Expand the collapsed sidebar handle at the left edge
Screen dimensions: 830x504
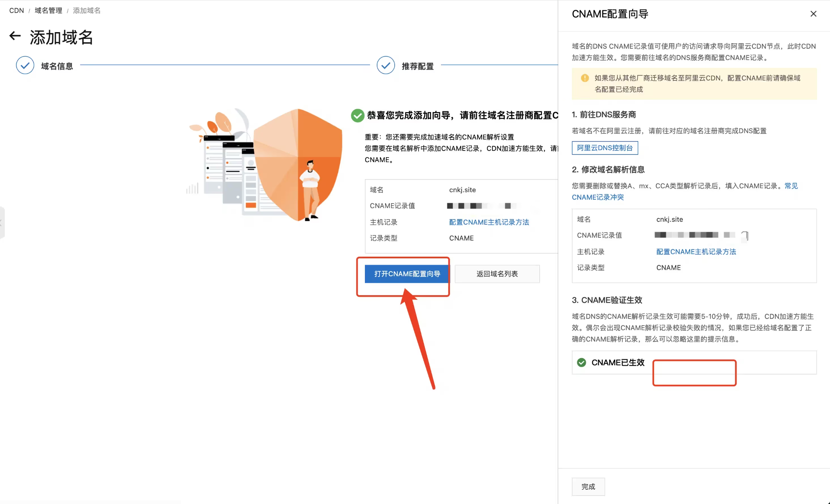[x=2, y=223]
